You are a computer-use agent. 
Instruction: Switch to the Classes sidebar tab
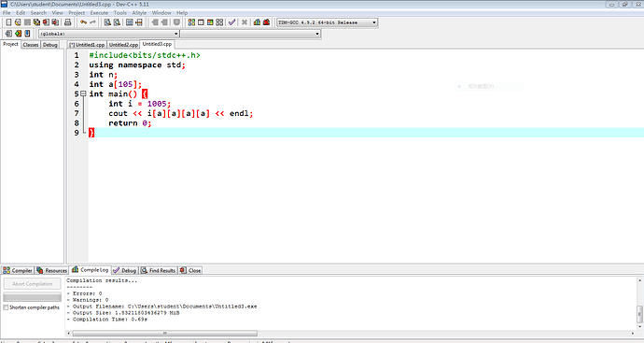coord(31,45)
